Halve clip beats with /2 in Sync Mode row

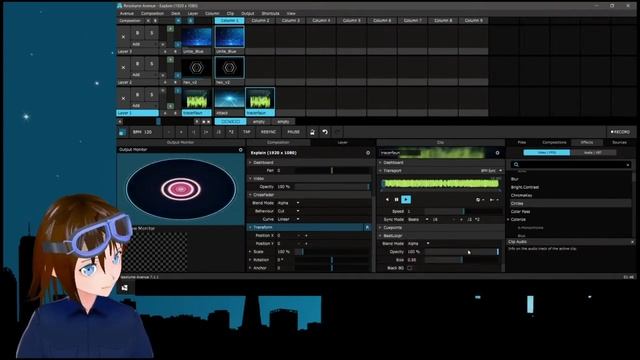coord(469,219)
